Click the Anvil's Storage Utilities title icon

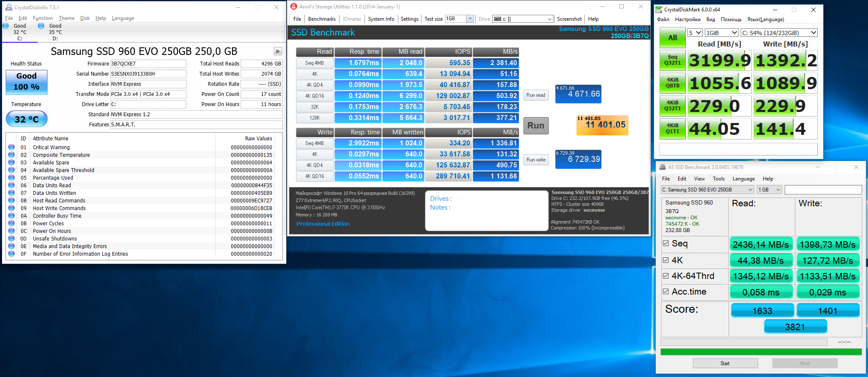click(x=294, y=6)
